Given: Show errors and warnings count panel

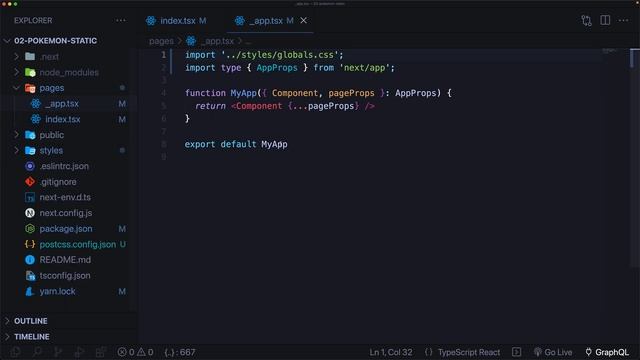Looking at the screenshot, I should [x=135, y=352].
